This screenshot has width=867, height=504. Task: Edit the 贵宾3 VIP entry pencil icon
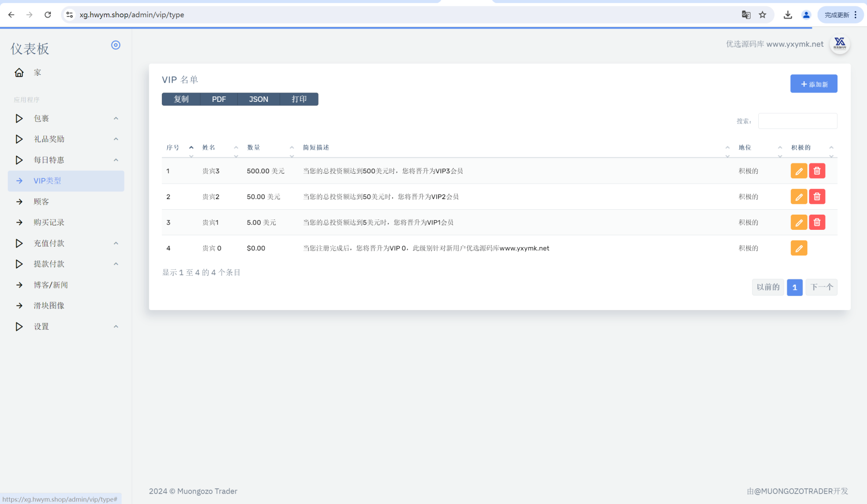(799, 171)
